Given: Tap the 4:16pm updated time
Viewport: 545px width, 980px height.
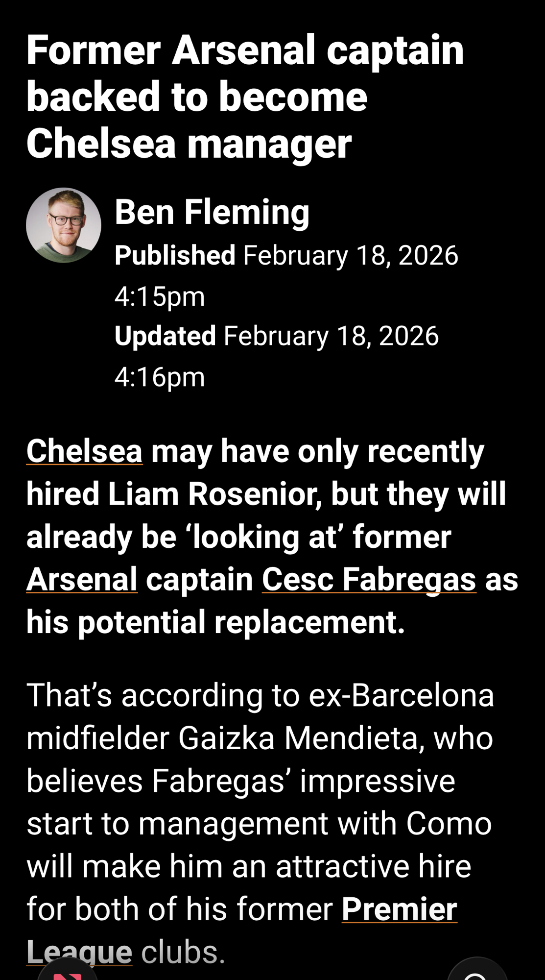Looking at the screenshot, I should 160,377.
